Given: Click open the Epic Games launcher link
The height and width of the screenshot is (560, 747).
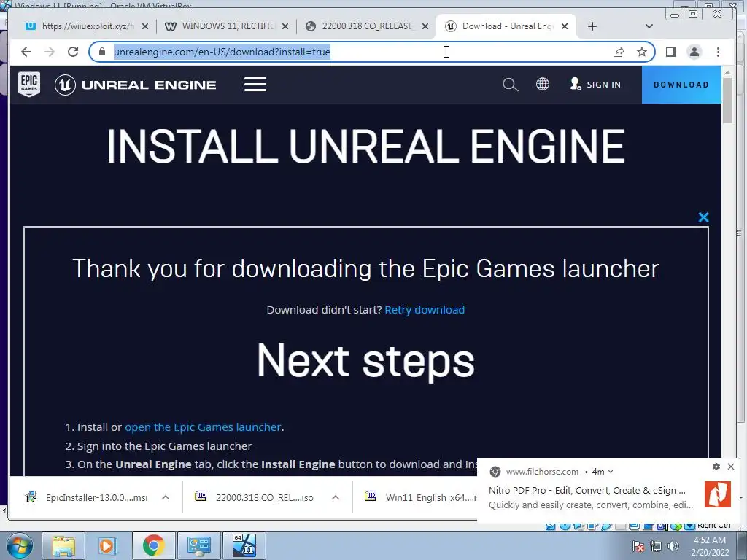Looking at the screenshot, I should (203, 427).
